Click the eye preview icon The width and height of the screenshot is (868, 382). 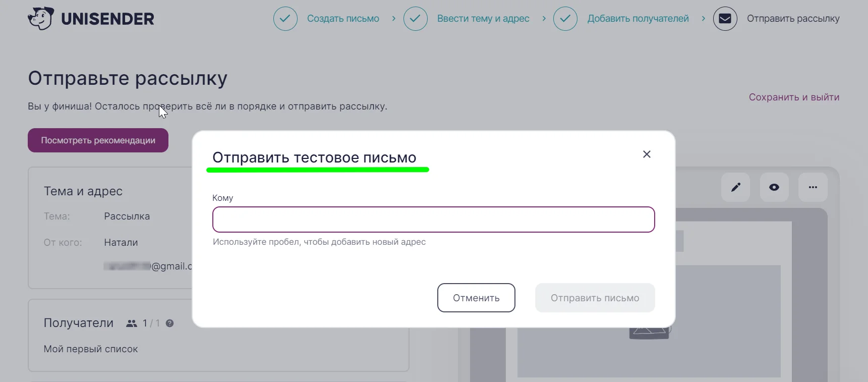pyautogui.click(x=774, y=187)
